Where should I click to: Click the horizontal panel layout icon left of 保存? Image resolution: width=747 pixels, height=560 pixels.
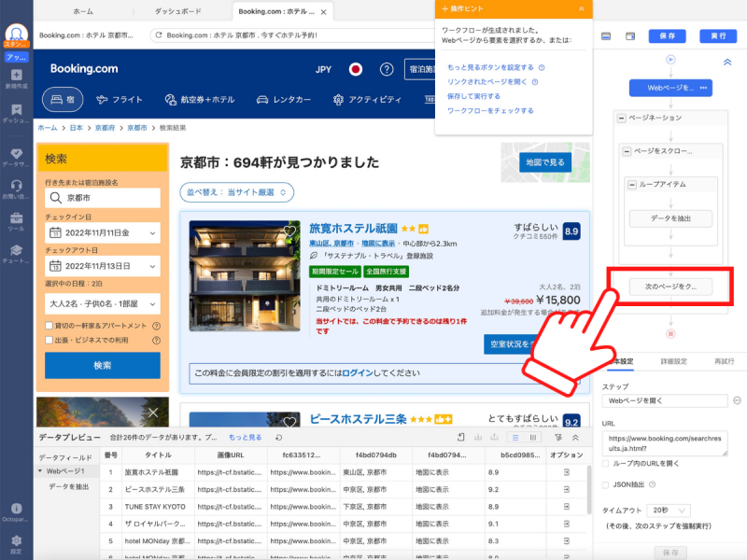coord(606,36)
